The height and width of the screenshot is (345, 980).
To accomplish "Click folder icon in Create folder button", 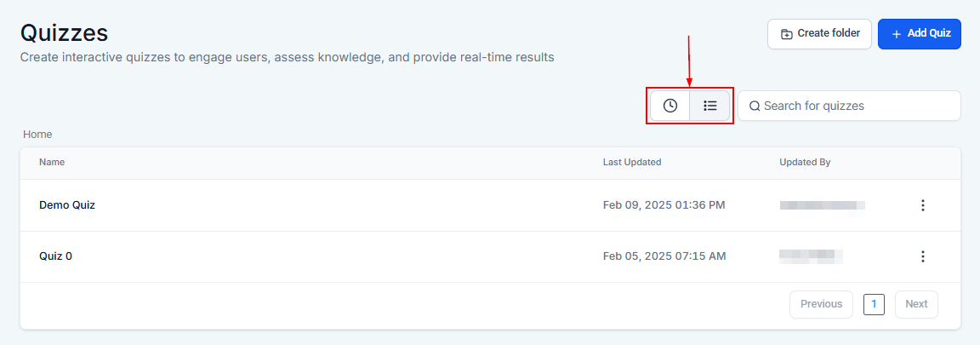I will (787, 34).
